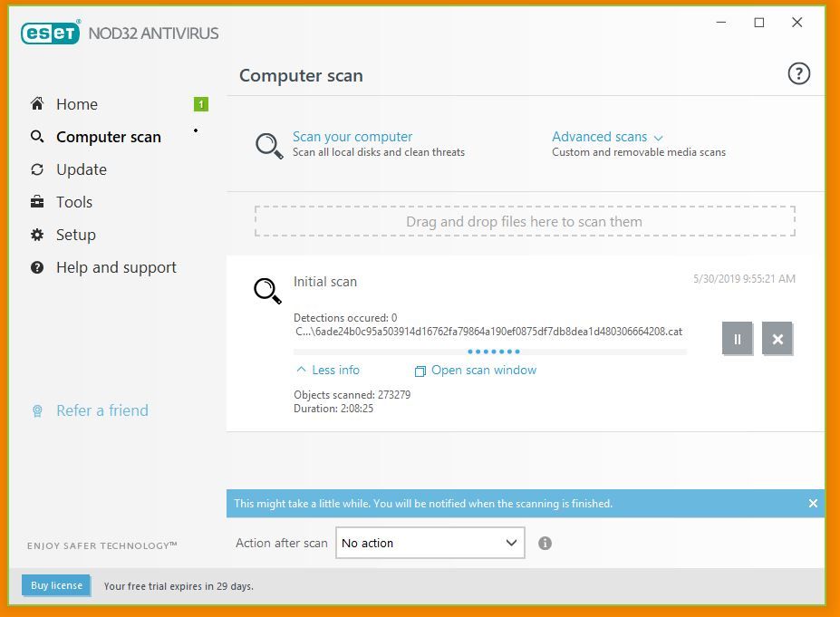Start Scan your computer
Image resolution: width=840 pixels, height=617 pixels.
352,137
